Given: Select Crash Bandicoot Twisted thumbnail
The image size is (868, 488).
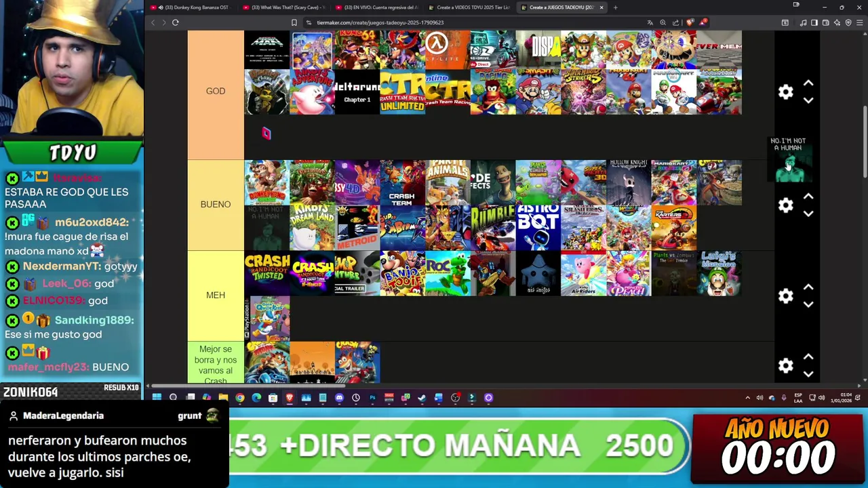Looking at the screenshot, I should point(267,274).
